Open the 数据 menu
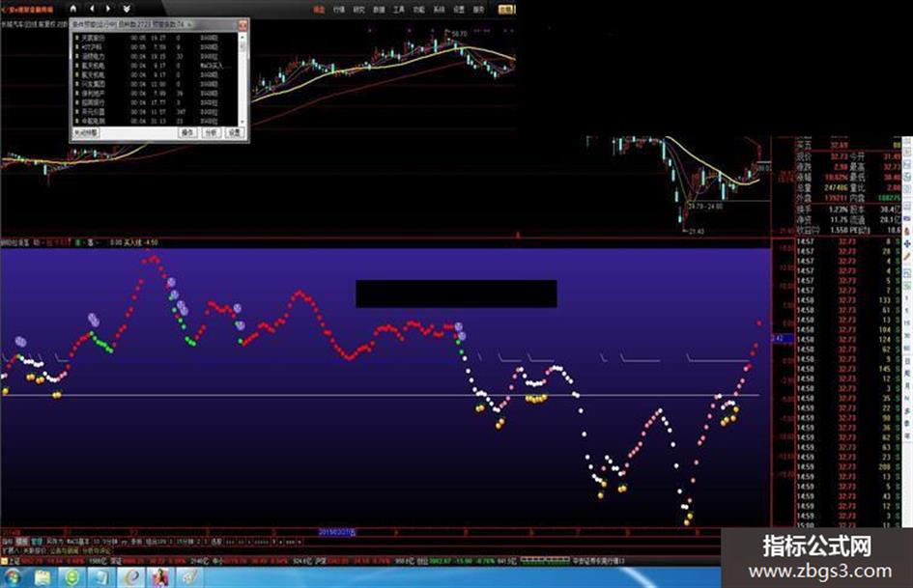The width and height of the screenshot is (913, 588). 379,10
